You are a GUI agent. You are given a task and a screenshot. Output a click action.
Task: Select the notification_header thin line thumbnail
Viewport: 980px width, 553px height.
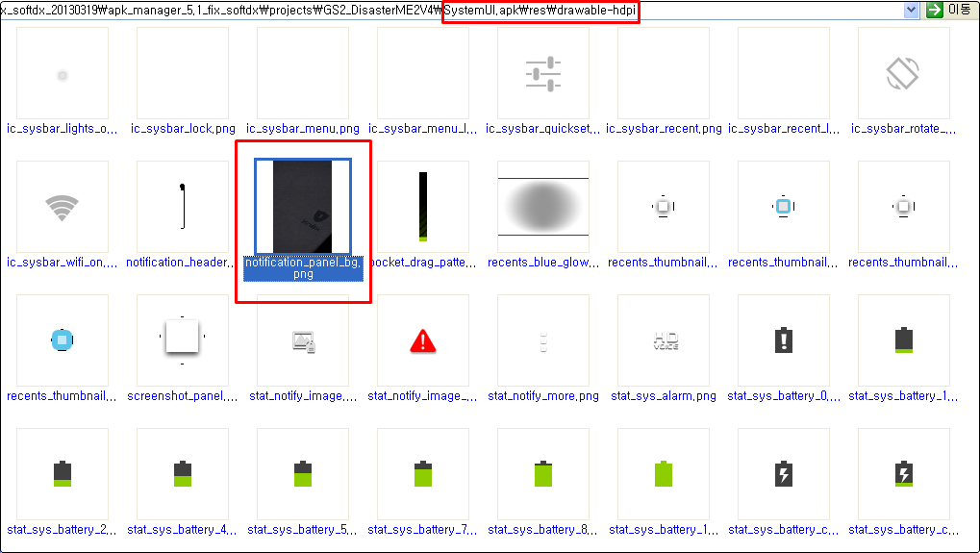tap(183, 207)
